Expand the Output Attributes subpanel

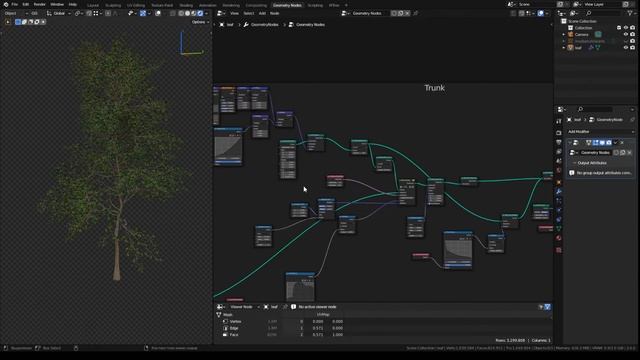(x=591, y=163)
